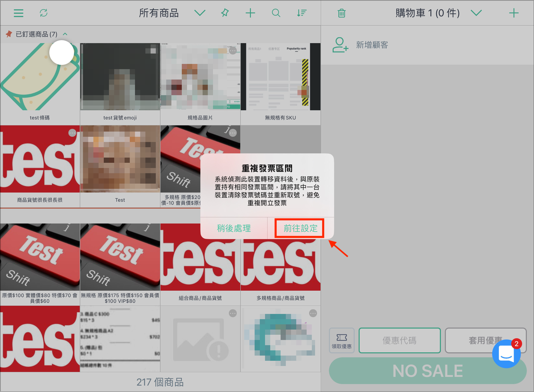
Task: Select the receipt list product thumbnail
Action: pyautogui.click(x=120, y=339)
